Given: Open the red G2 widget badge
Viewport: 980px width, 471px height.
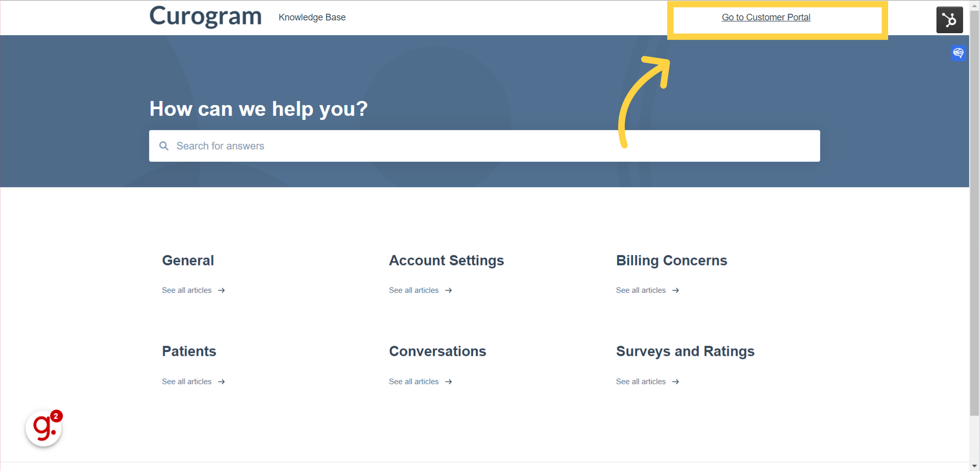Looking at the screenshot, I should [44, 428].
